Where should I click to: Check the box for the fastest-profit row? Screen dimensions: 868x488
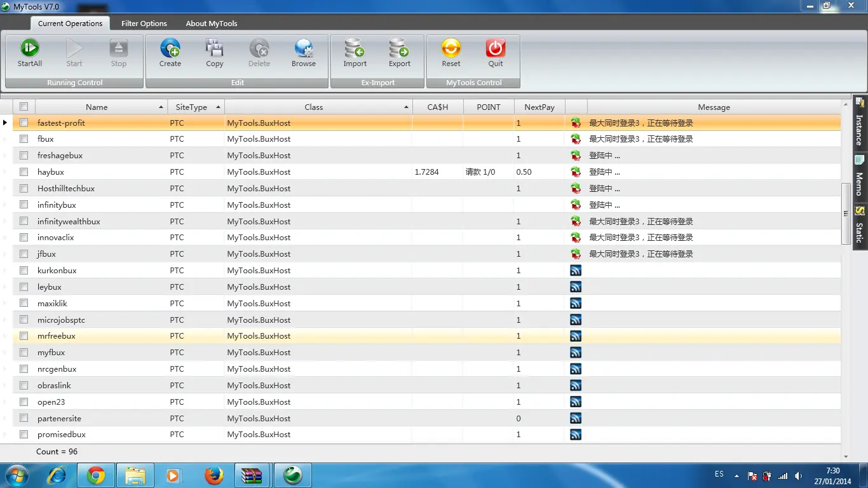pos(24,123)
